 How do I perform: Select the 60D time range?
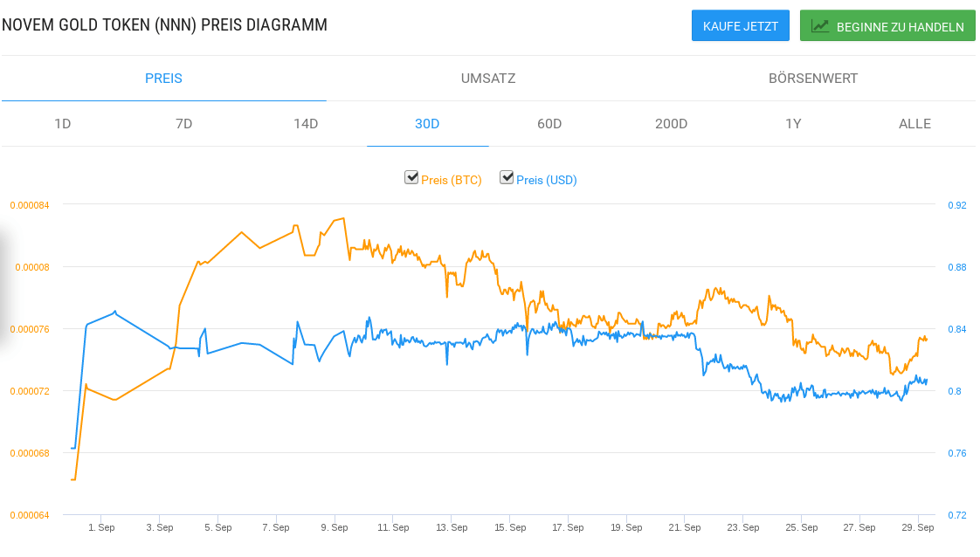point(549,124)
